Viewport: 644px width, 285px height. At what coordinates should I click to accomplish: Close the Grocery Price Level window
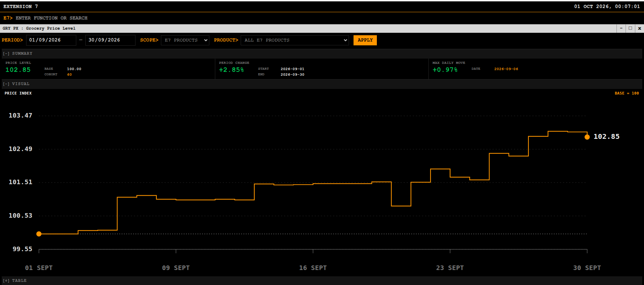(639, 28)
